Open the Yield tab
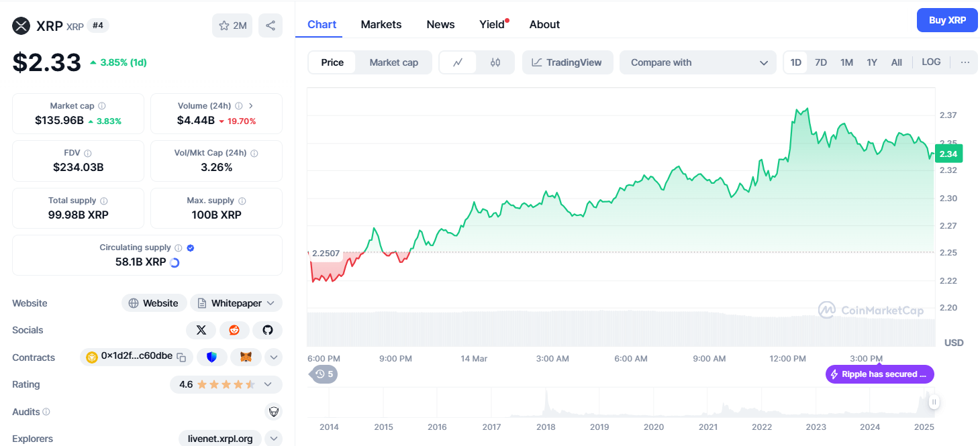980x446 pixels. coord(492,24)
